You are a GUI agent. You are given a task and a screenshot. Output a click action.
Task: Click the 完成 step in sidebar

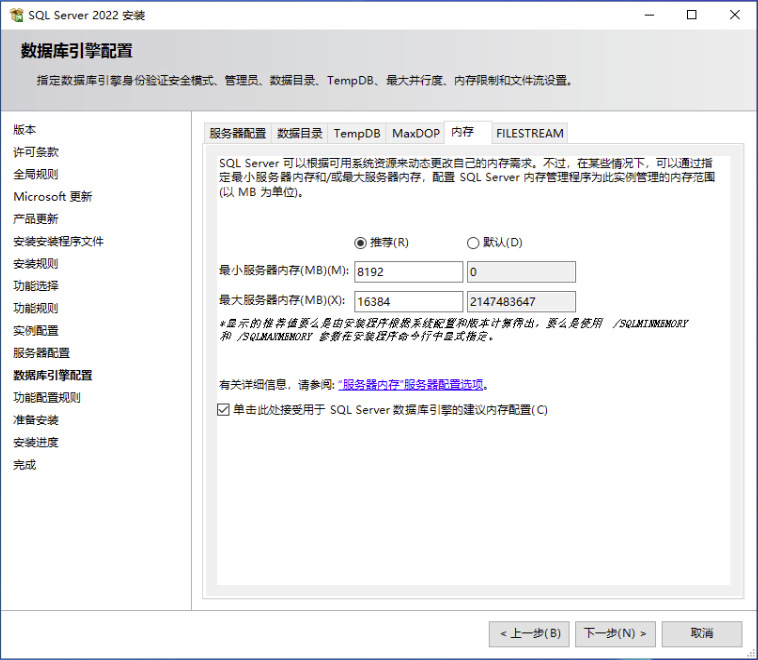coord(25,465)
